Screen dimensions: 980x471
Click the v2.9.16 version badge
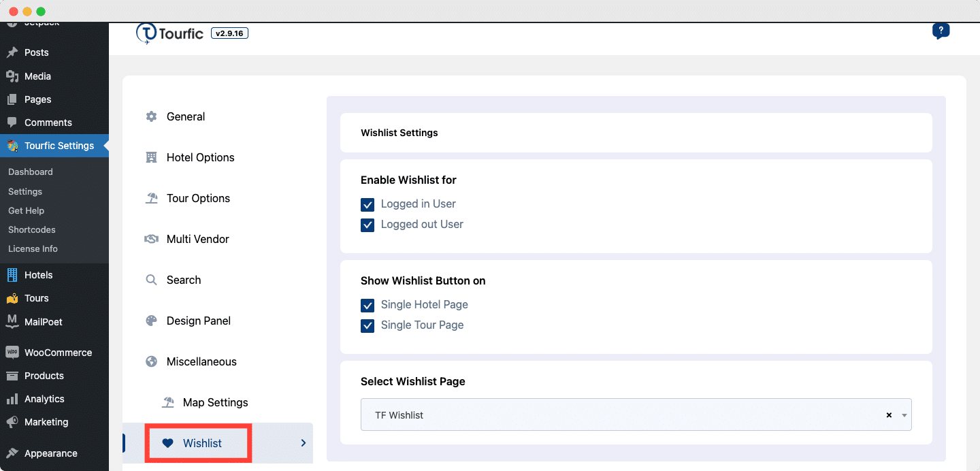tap(230, 33)
